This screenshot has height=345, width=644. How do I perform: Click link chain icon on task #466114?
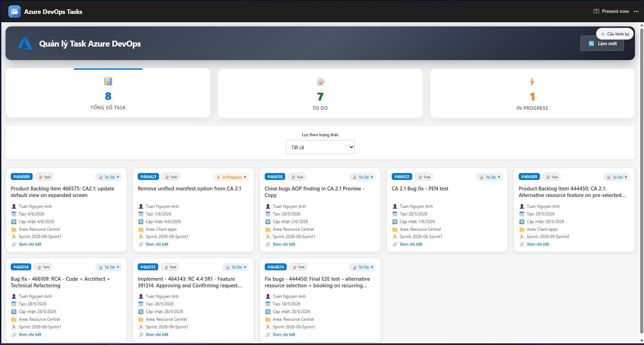pos(14,335)
